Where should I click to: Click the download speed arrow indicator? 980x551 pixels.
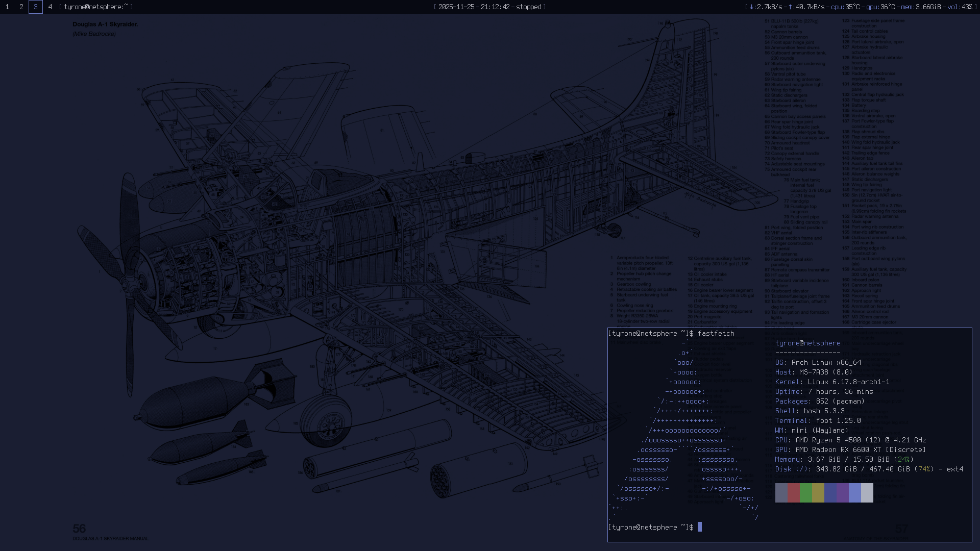tap(752, 7)
